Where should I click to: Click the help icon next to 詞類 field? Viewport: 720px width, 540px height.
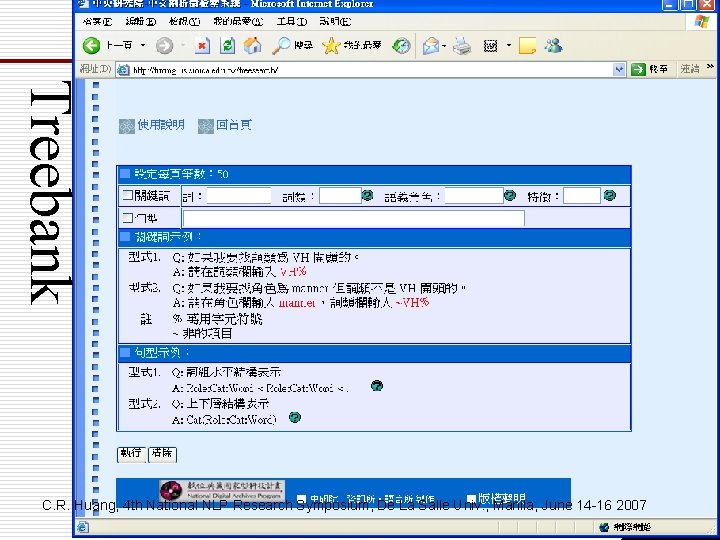pyautogui.click(x=367, y=195)
